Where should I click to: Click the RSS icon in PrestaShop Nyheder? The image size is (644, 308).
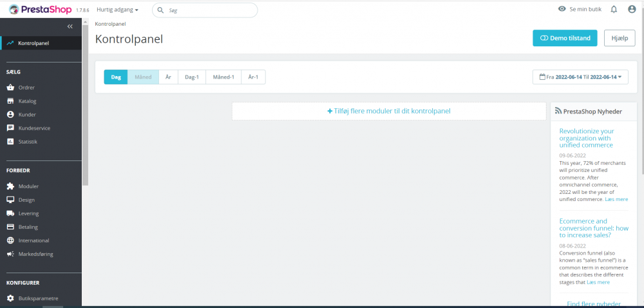558,111
